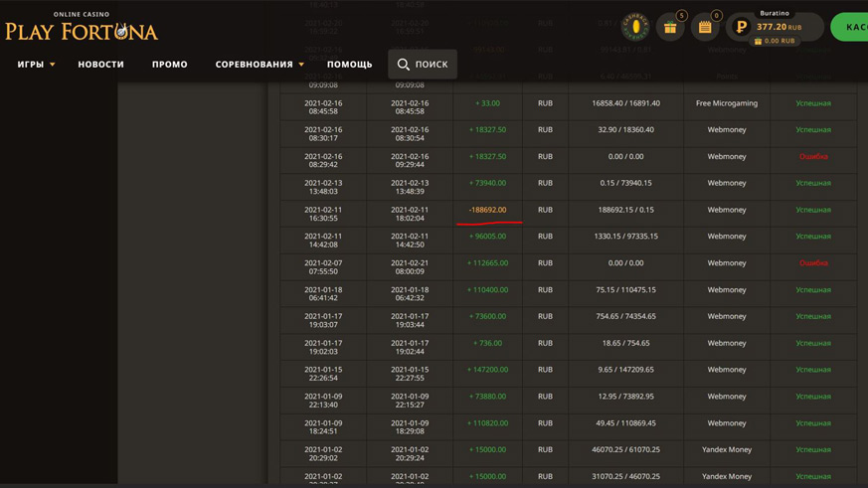This screenshot has width=868, height=488.
Task: Select the +147200.00 amount cell
Action: 487,370
